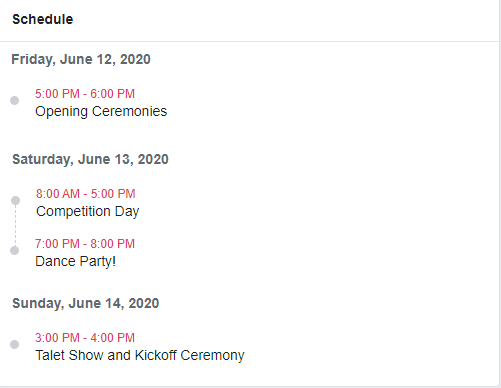Click the Sunday, June 14, 2020 date header
Viewport: 501px width, 388px height.
86,303
